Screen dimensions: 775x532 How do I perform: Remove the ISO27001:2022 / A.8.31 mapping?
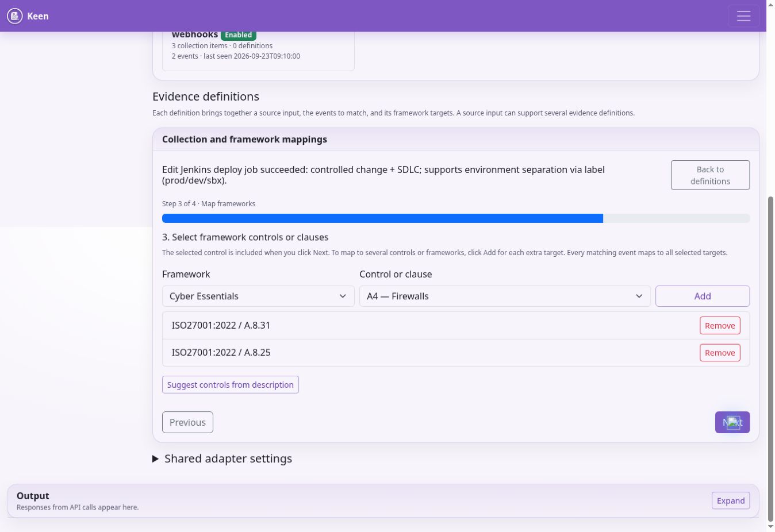pos(720,326)
